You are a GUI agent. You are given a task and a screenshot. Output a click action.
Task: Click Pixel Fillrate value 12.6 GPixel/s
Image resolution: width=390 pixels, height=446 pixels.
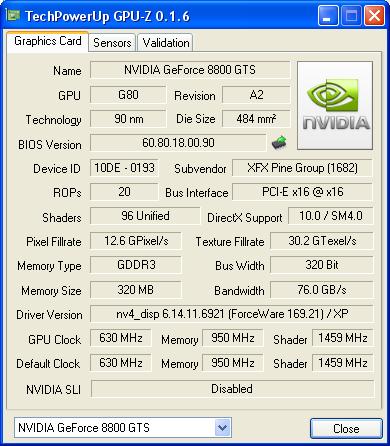click(136, 241)
